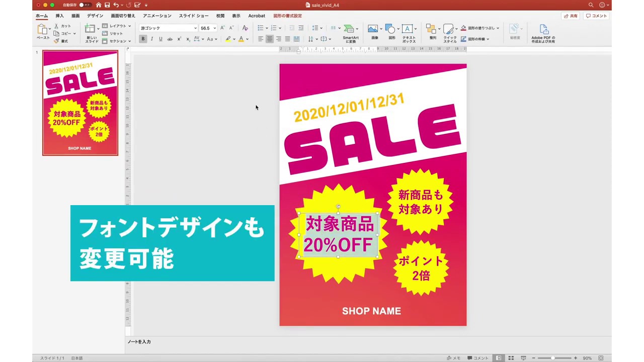This screenshot has height=362, width=644.
Task: Click the save icon in title bar
Action: pyautogui.click(x=107, y=5)
